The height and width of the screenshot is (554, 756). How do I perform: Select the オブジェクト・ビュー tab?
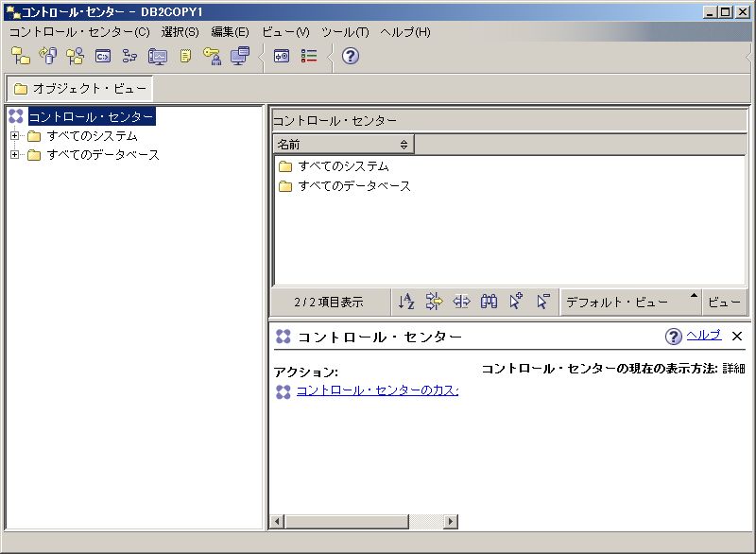[x=80, y=89]
